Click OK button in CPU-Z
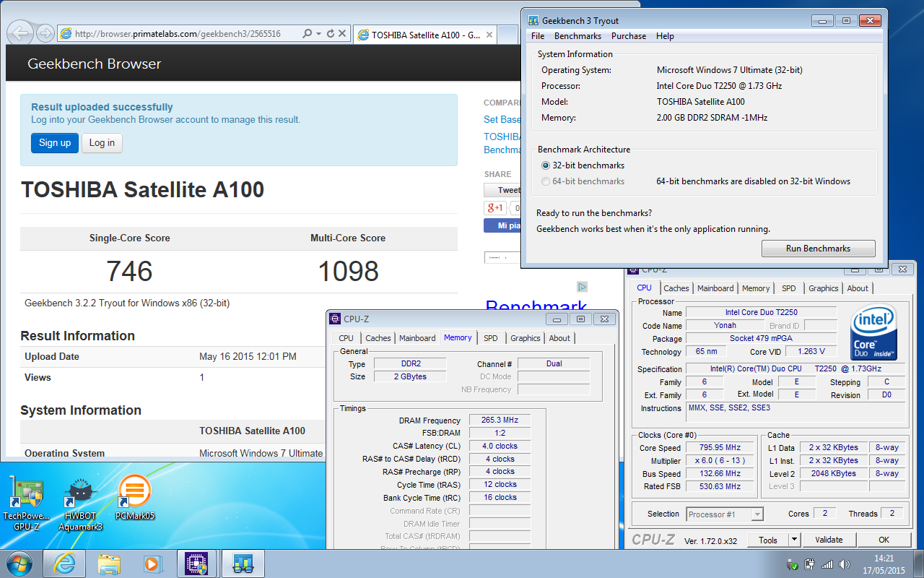Image resolution: width=924 pixels, height=578 pixels. (884, 540)
